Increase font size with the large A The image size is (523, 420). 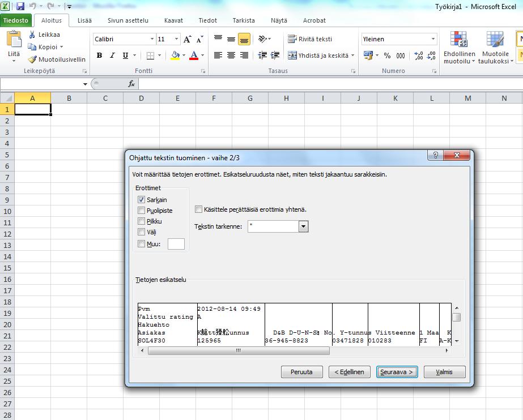click(188, 39)
